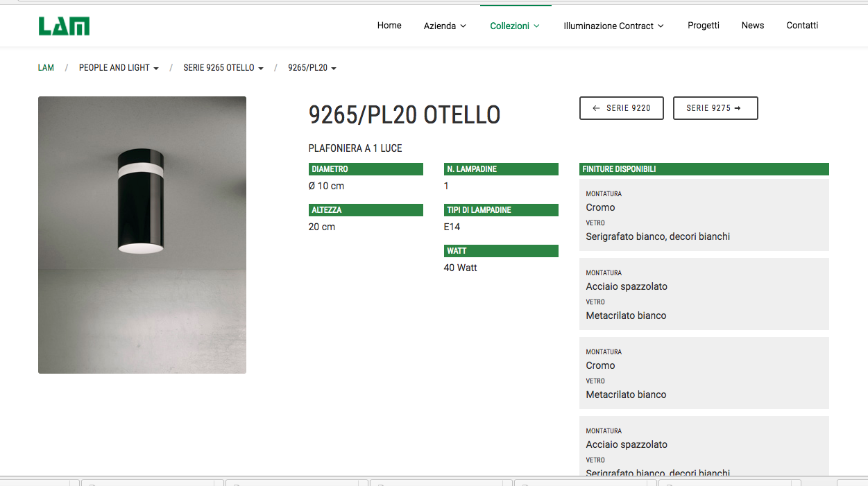Navigate to the Contatti page
Viewport: 868px width, 486px height.
tap(802, 26)
